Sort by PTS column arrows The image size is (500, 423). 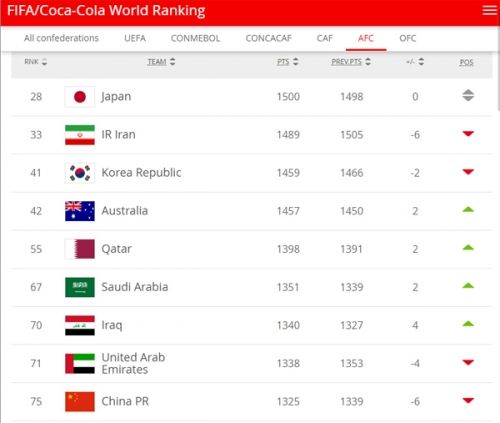click(296, 62)
